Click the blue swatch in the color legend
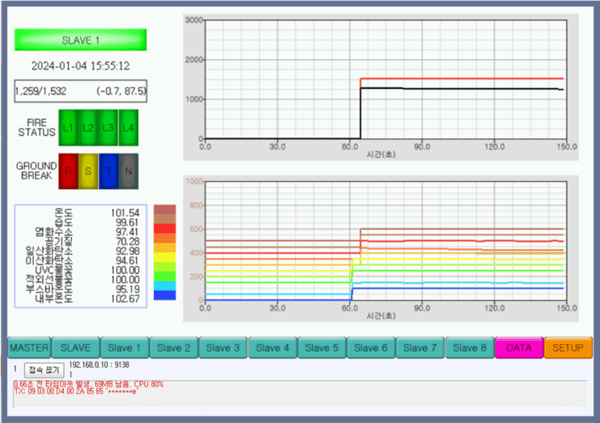Viewport: 600px width, 423px height. tap(165, 294)
